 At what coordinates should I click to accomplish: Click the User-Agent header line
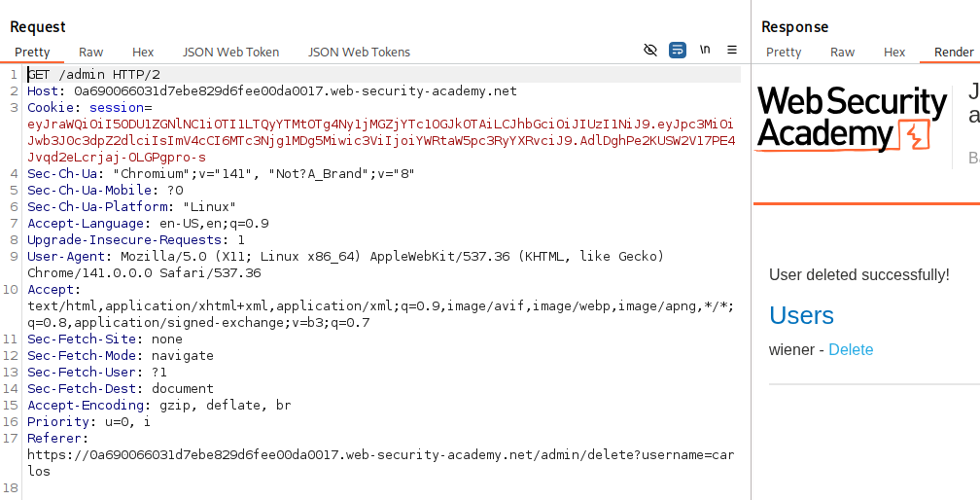click(346, 265)
